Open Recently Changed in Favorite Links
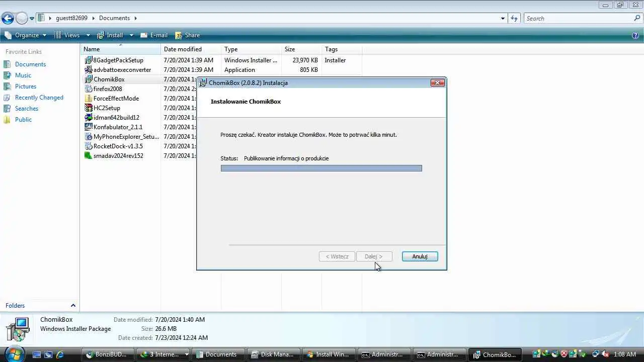This screenshot has width=644, height=362. click(39, 98)
